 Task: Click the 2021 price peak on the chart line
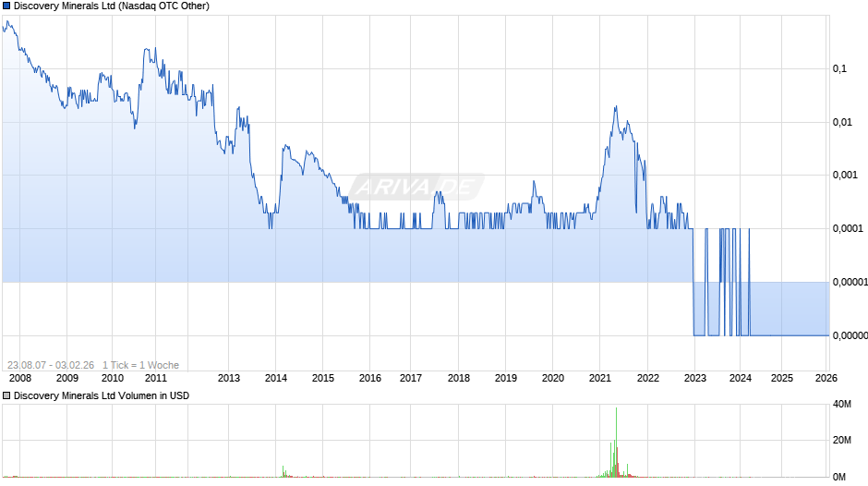616,107
